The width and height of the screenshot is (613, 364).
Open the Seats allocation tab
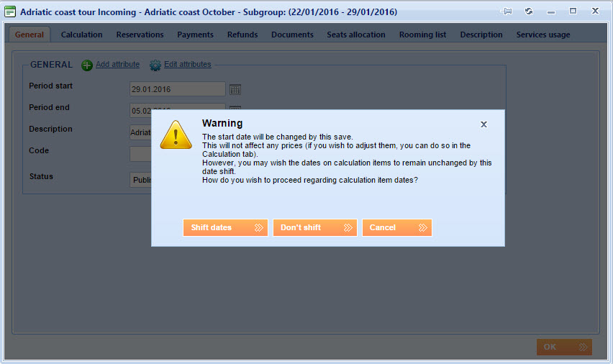(x=356, y=35)
